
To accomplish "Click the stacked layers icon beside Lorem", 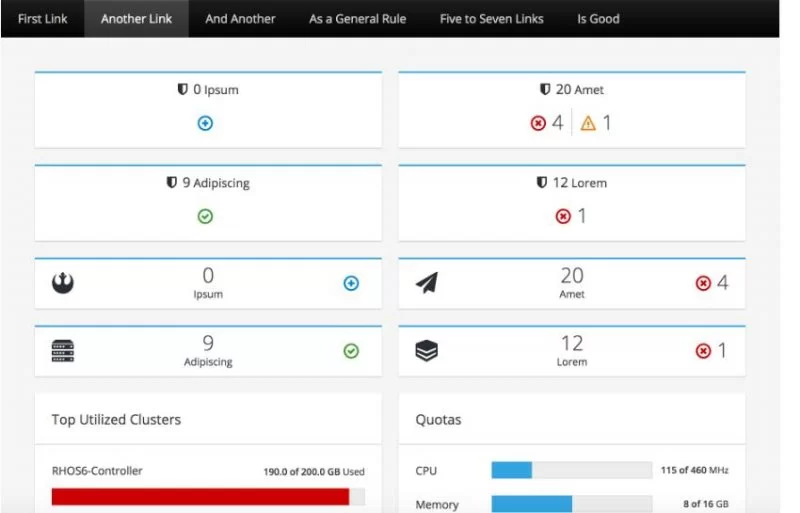I will pos(427,351).
